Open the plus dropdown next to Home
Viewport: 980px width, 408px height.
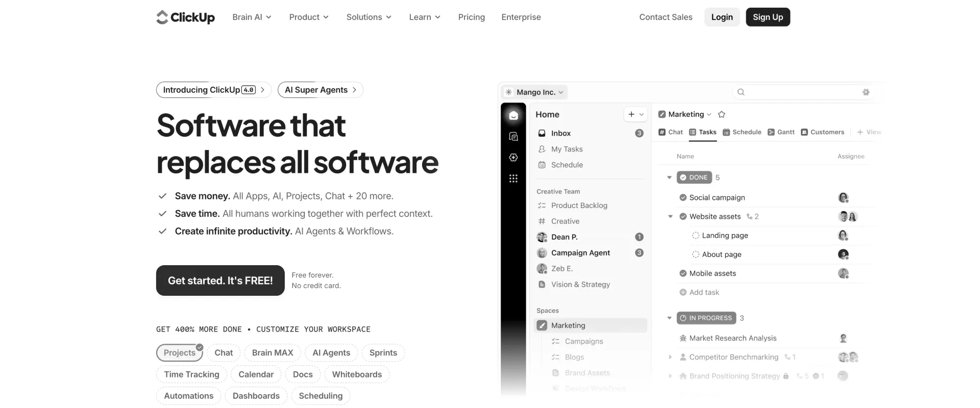click(x=635, y=115)
